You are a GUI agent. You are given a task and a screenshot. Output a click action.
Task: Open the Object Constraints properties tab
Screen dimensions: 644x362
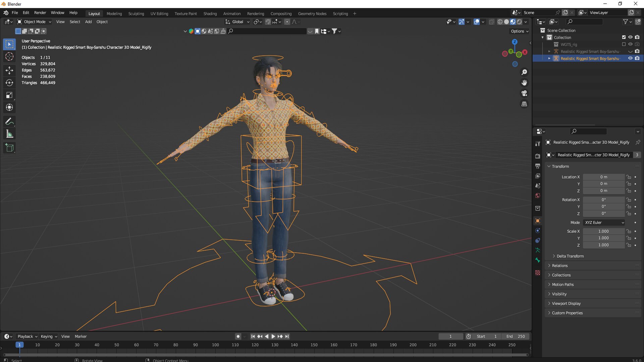tap(538, 240)
